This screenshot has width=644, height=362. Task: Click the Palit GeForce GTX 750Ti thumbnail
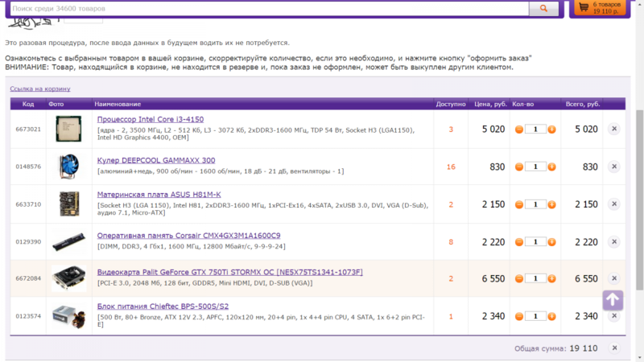coord(69,279)
